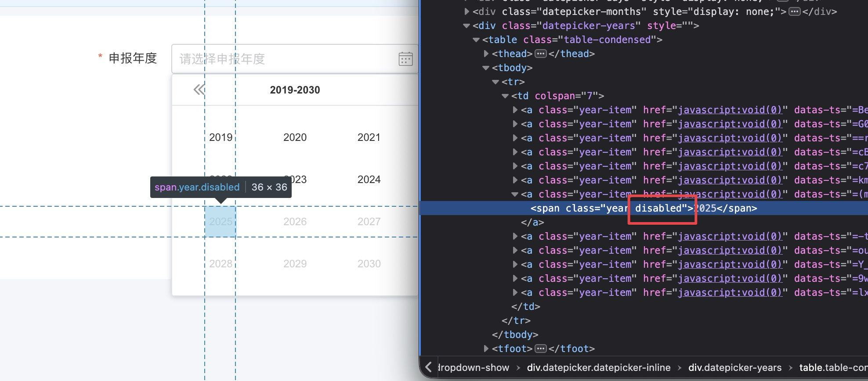Choose year 2024 in the picker
The width and height of the screenshot is (868, 381).
click(x=369, y=180)
